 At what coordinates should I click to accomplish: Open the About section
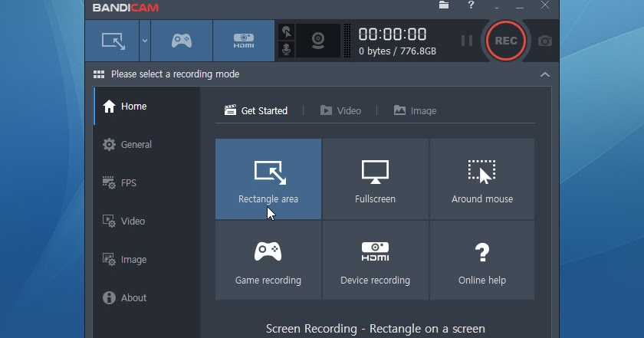pyautogui.click(x=146, y=297)
